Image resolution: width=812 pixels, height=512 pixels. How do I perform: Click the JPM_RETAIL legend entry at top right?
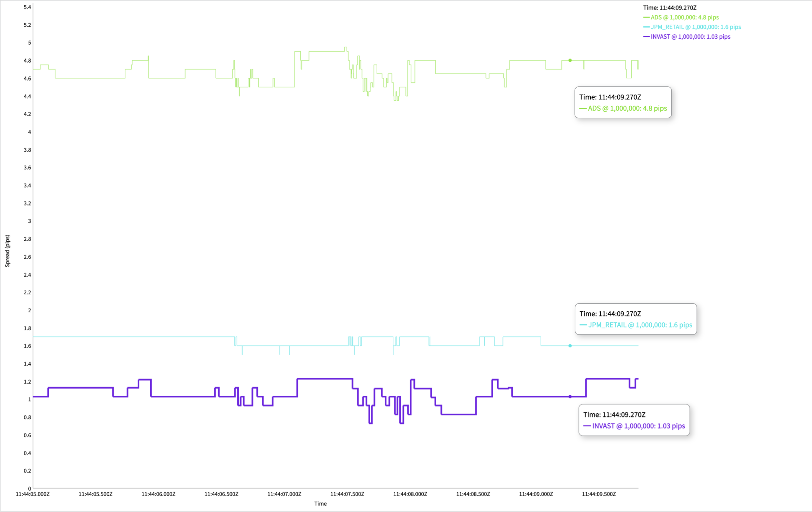tap(692, 27)
